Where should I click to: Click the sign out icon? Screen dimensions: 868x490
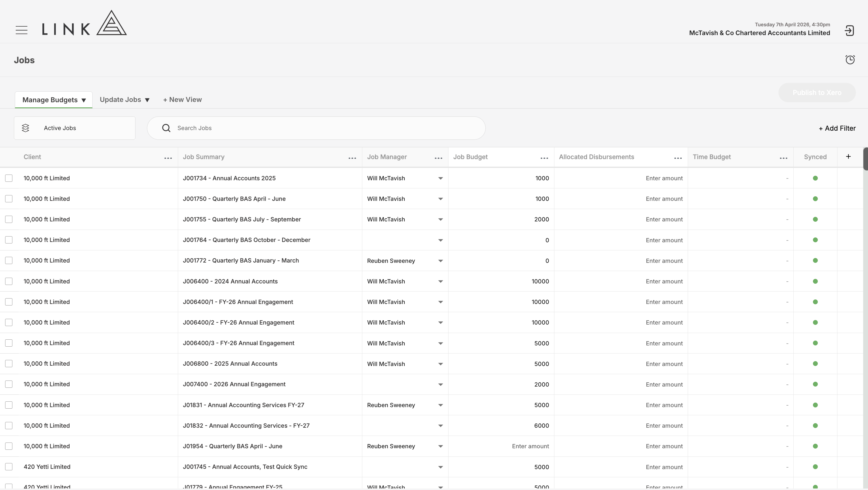tap(849, 31)
